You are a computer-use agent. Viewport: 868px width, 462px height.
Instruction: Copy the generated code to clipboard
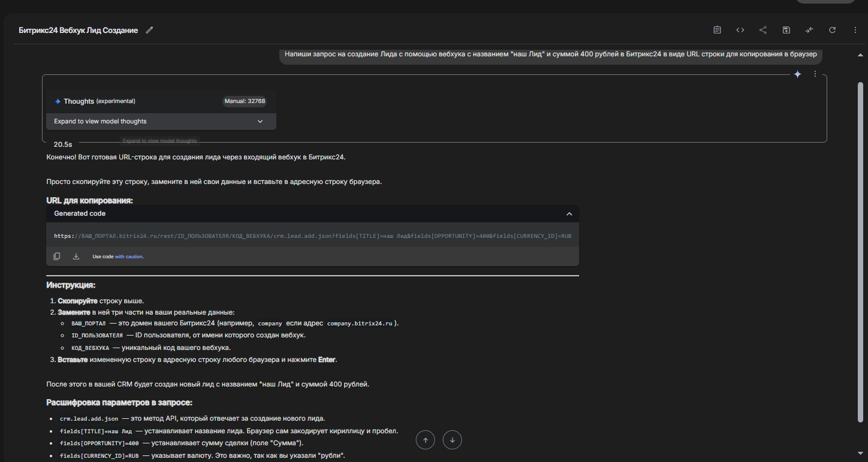[x=57, y=256]
